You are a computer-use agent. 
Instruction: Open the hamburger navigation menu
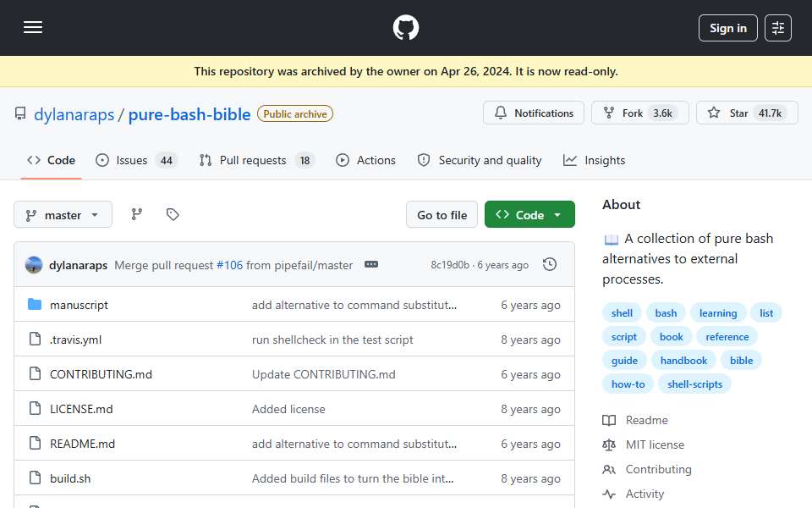[33, 27]
